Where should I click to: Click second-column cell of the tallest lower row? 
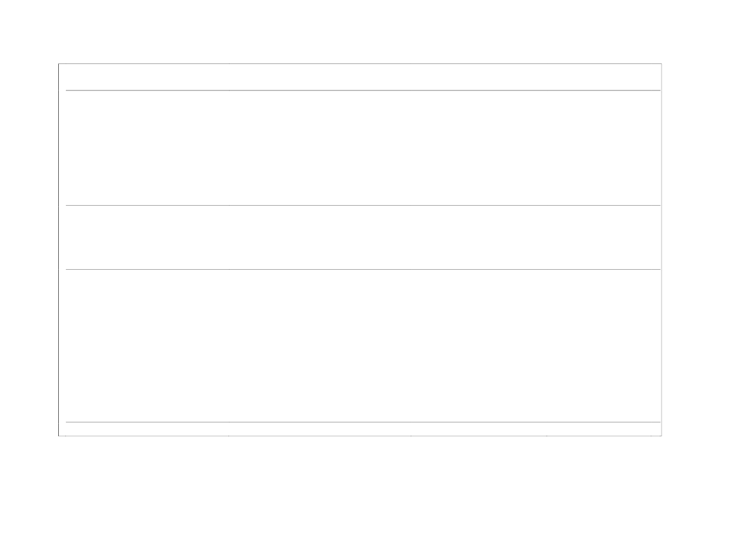[x=319, y=346]
